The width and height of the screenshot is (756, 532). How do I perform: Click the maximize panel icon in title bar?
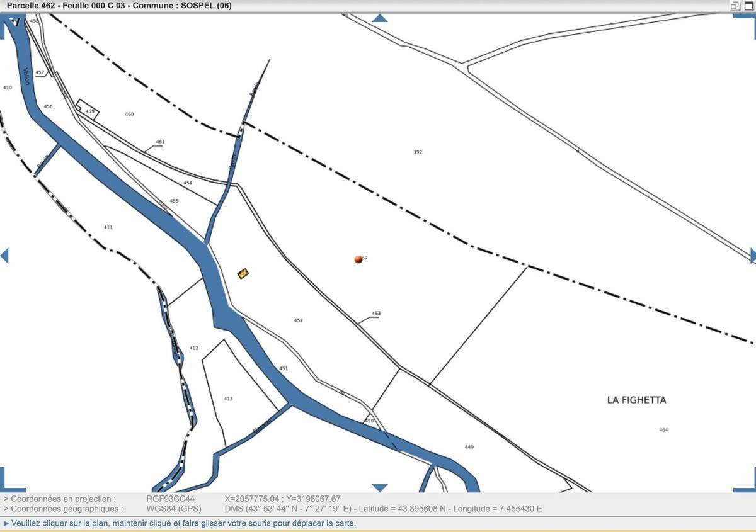pyautogui.click(x=748, y=6)
